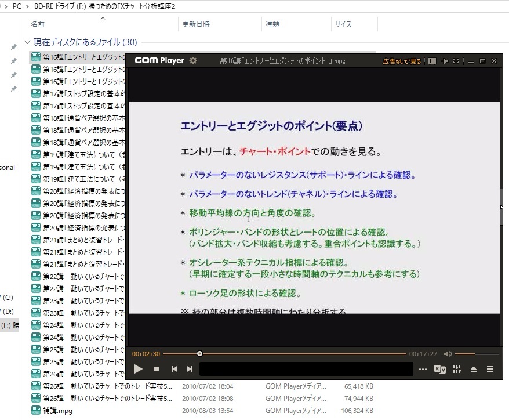
Task: Stop video playback
Action: [x=157, y=369]
